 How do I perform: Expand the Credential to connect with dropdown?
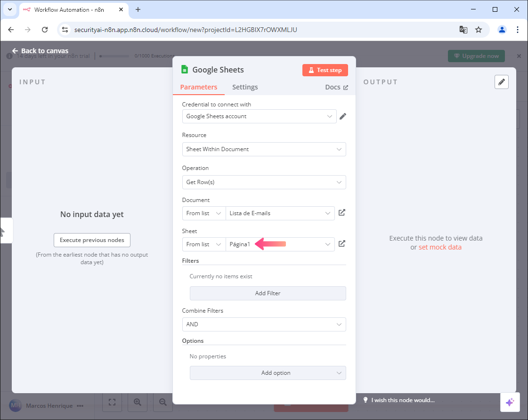[x=259, y=116]
